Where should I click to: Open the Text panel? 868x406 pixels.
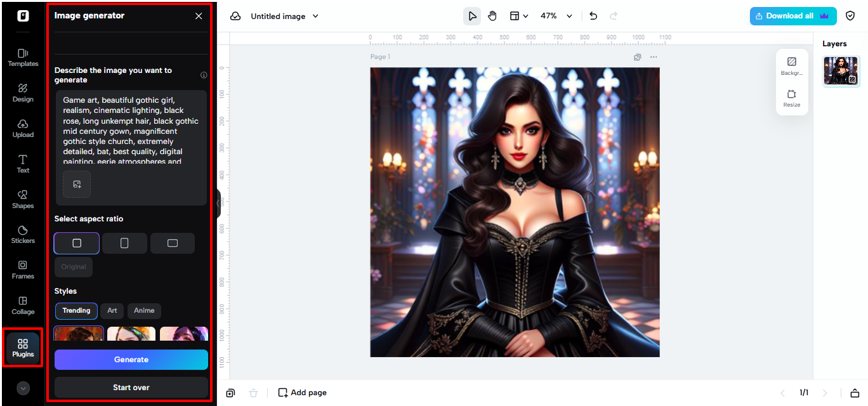(23, 164)
